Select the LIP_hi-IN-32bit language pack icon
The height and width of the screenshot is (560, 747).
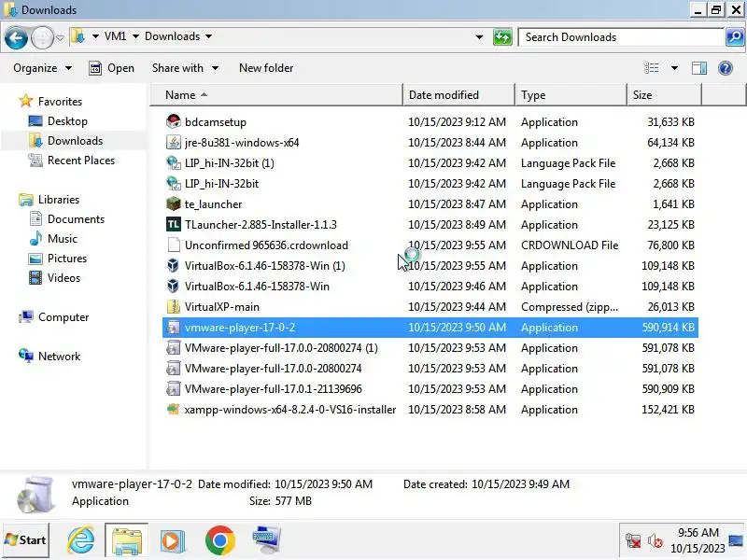point(174,183)
